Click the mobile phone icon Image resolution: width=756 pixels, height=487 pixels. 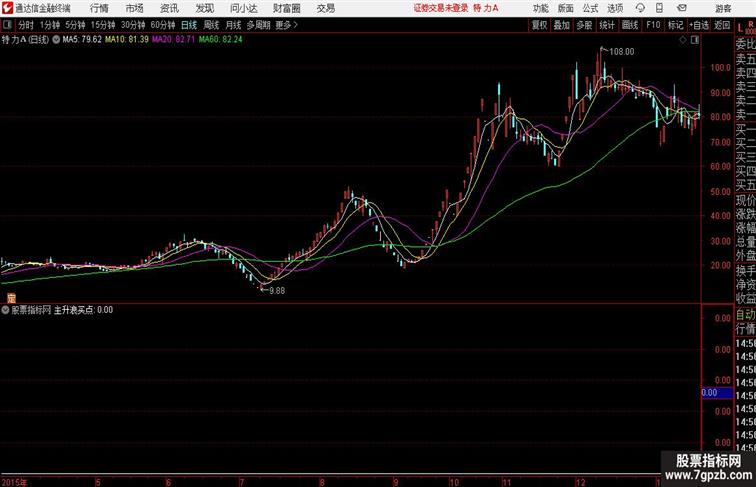point(659,8)
